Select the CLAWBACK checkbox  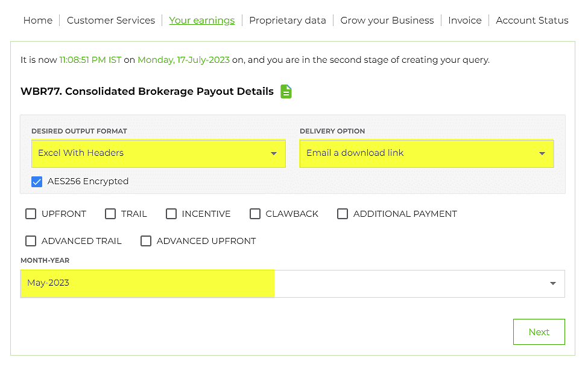255,214
